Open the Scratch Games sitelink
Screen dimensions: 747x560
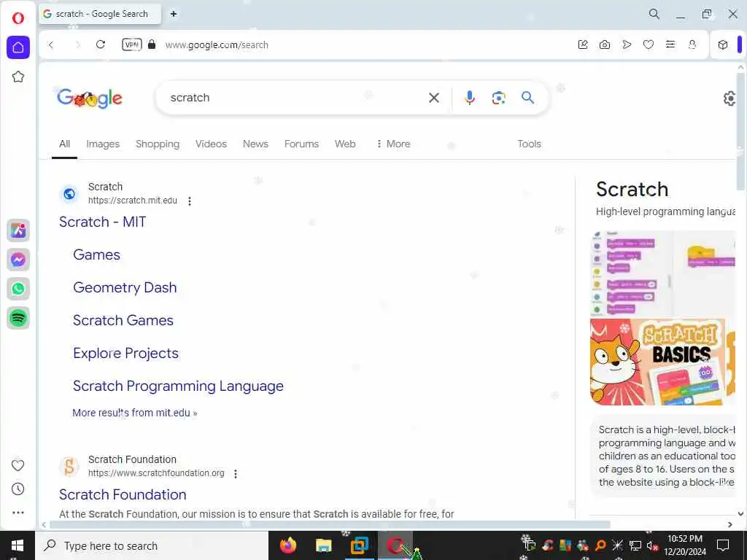123,321
